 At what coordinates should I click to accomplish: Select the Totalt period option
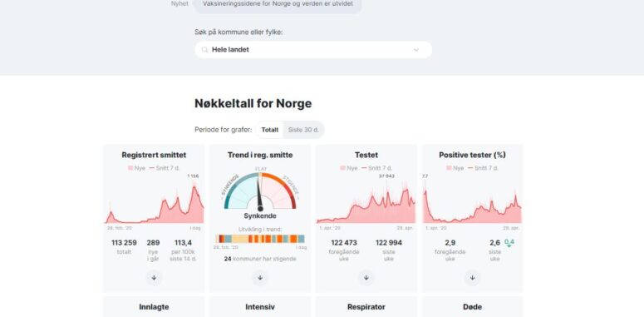(x=270, y=130)
